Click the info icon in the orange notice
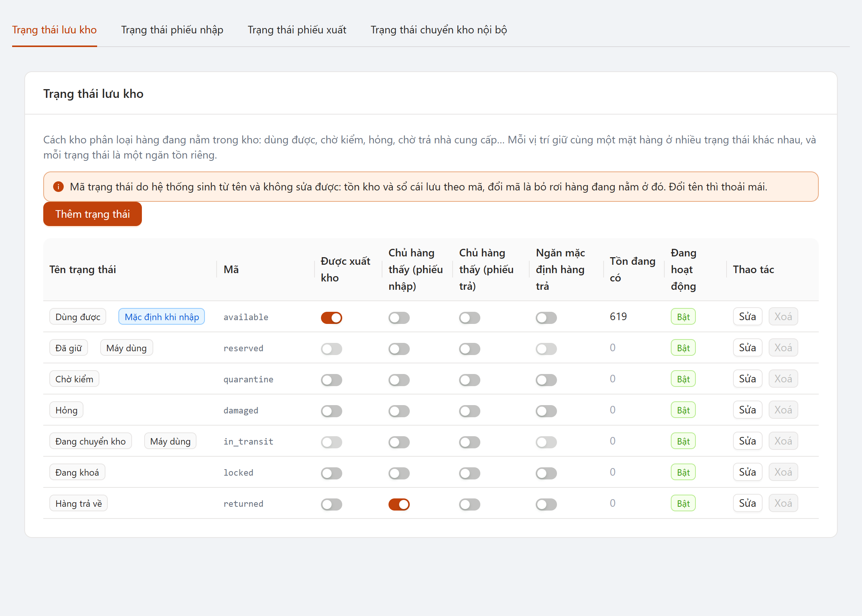This screenshot has height=616, width=862. (58, 187)
